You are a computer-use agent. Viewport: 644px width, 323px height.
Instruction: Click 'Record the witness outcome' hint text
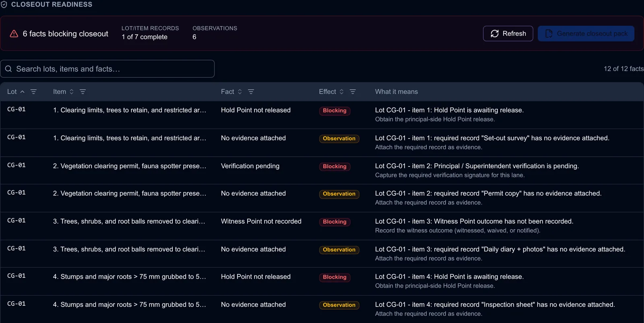click(458, 230)
